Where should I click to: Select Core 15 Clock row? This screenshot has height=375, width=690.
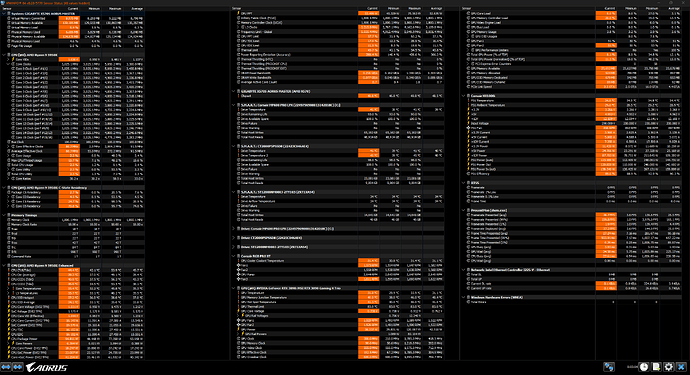73,137
